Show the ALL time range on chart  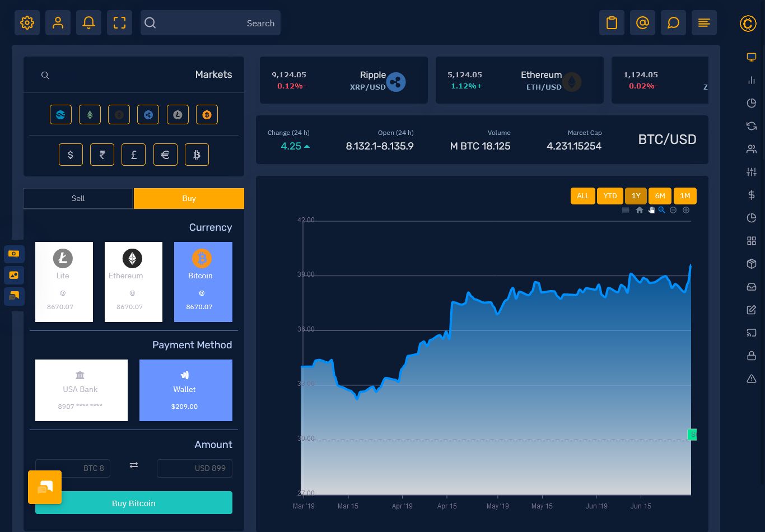(x=583, y=196)
